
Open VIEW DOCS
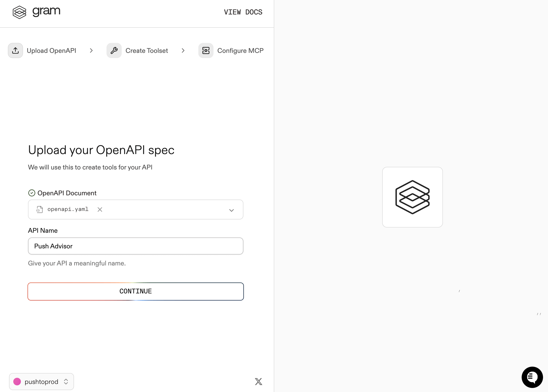(243, 12)
